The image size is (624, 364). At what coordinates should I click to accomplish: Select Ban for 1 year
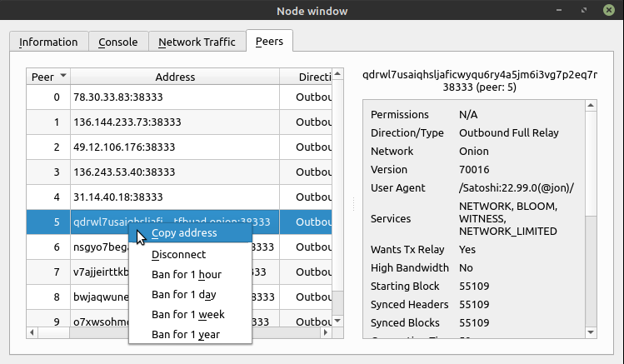(190, 334)
